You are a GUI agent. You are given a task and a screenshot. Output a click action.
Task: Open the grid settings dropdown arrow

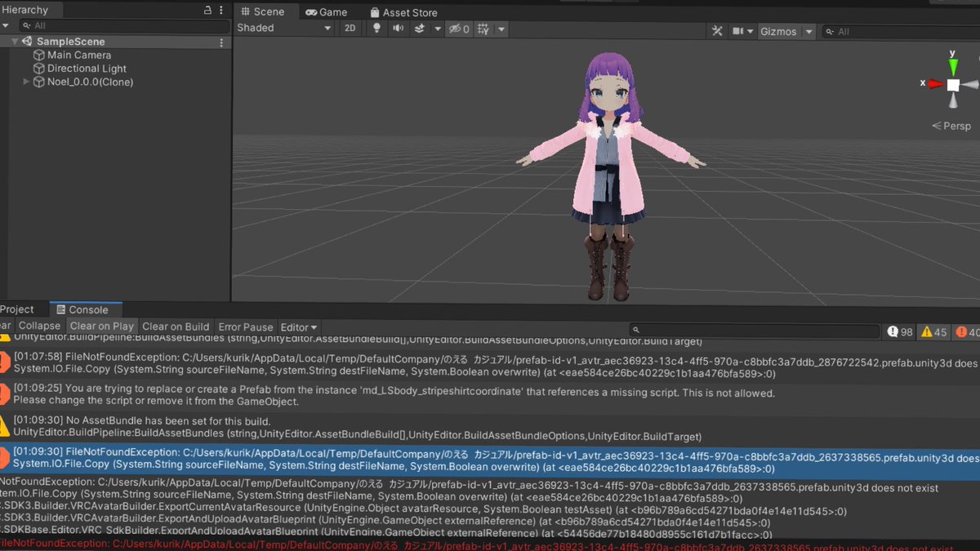click(501, 29)
